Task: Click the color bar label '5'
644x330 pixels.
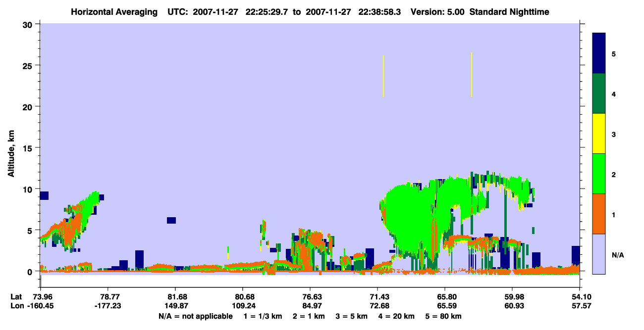Action: pyautogui.click(x=614, y=53)
